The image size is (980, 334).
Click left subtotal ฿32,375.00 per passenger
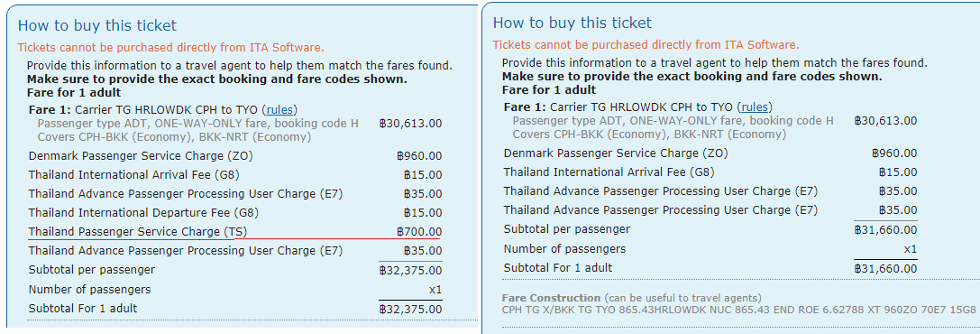coord(410,271)
